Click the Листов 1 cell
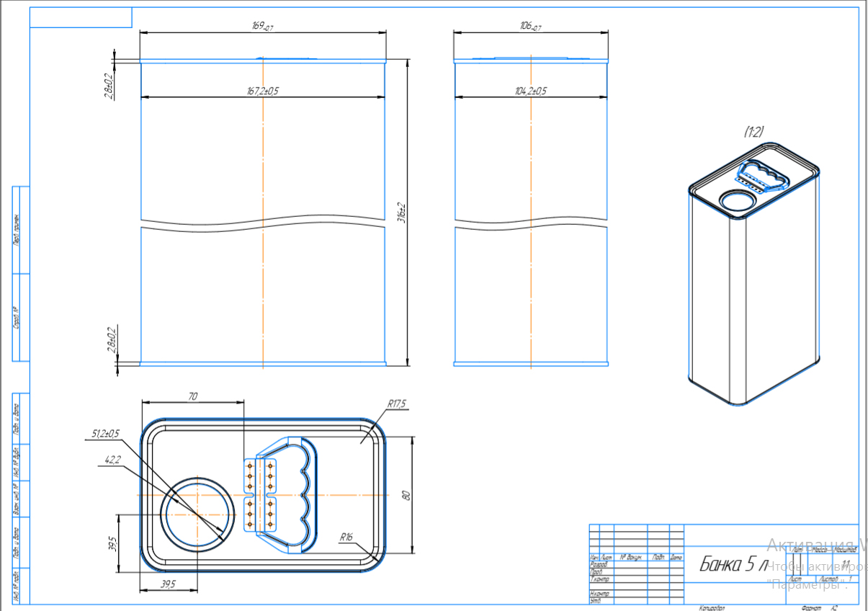 click(x=836, y=579)
